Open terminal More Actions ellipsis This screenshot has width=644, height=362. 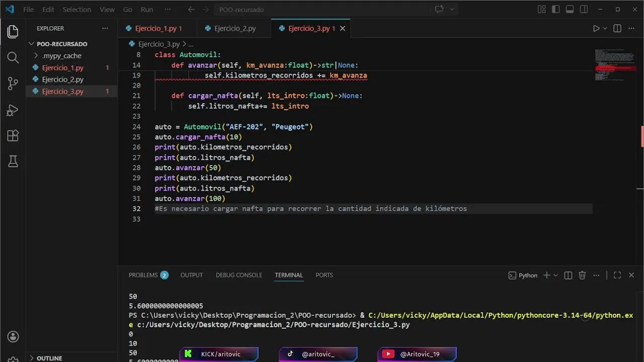(x=596, y=276)
